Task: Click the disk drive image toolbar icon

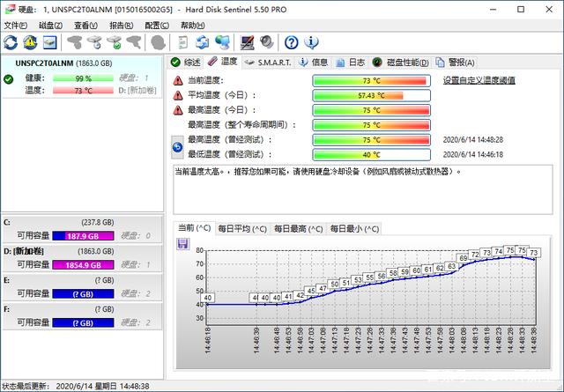Action: click(50, 42)
